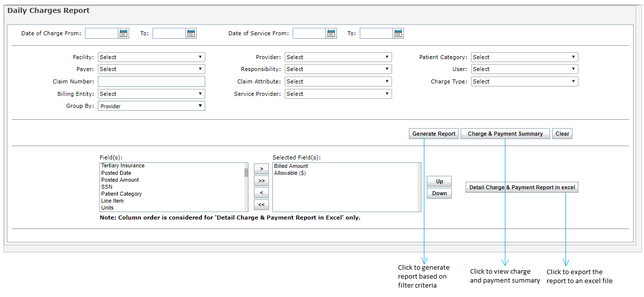Move all fields right with >> button

261,181
